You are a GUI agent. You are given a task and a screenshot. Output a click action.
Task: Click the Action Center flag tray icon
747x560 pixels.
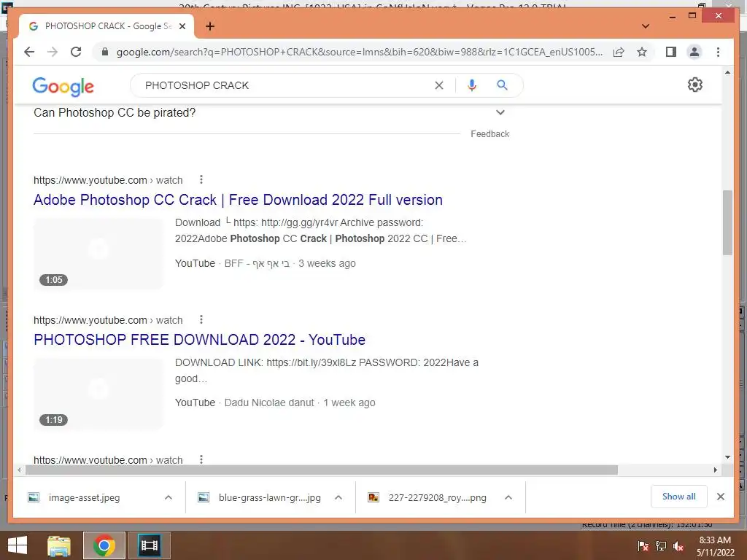pyautogui.click(x=643, y=546)
